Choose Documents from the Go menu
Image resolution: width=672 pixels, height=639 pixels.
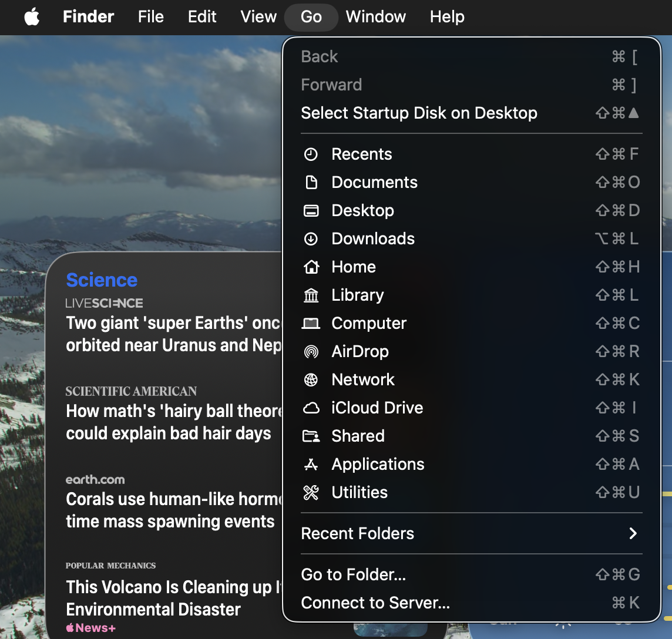472,182
